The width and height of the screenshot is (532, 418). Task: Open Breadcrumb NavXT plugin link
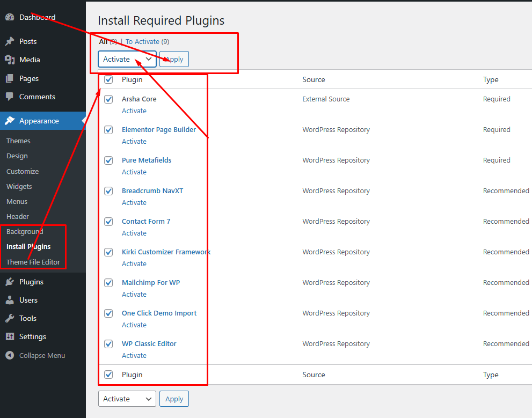coord(152,190)
